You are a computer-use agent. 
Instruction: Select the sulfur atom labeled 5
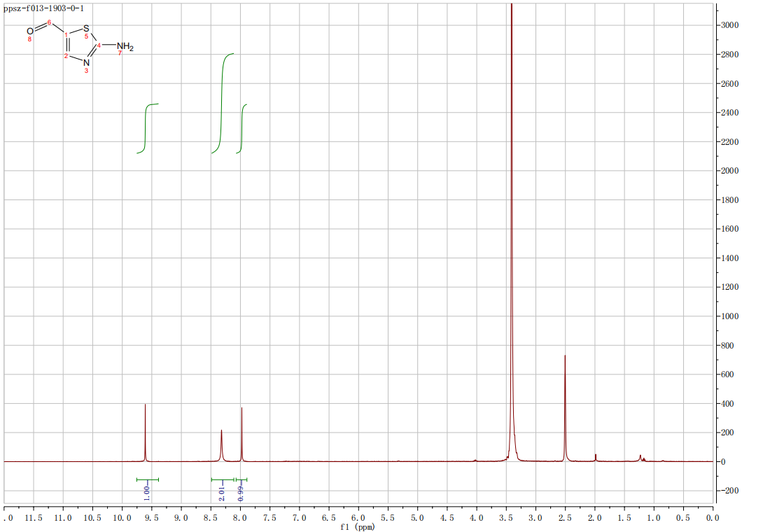[86, 29]
